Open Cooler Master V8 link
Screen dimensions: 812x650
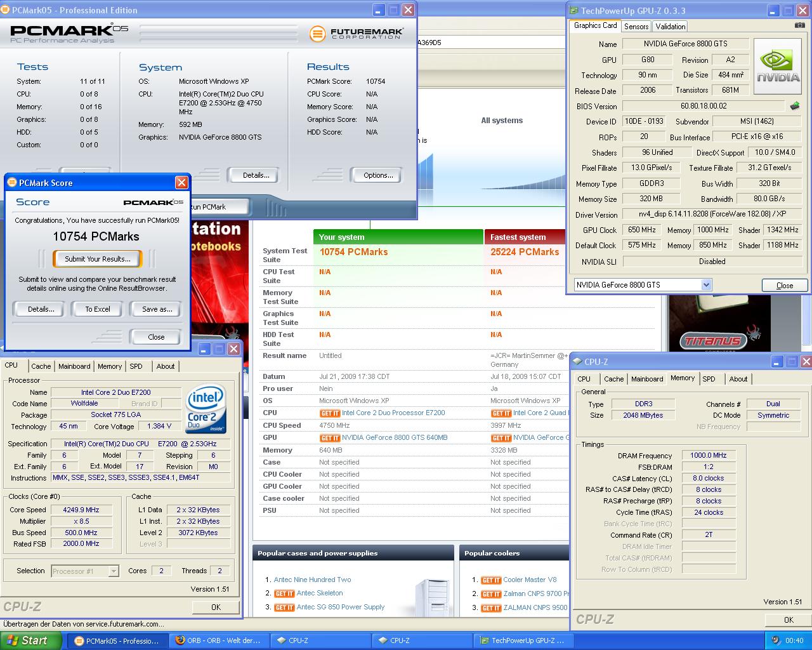pyautogui.click(x=530, y=580)
